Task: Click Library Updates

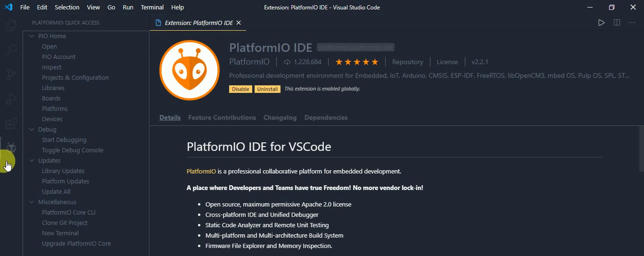Action: [x=63, y=171]
